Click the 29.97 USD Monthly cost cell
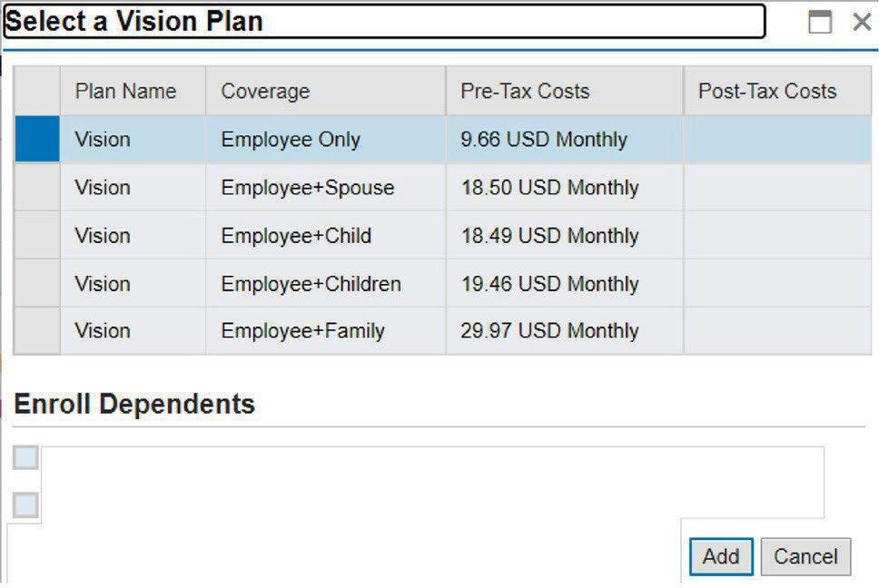Viewport: 879px width, 588px height. (x=549, y=330)
